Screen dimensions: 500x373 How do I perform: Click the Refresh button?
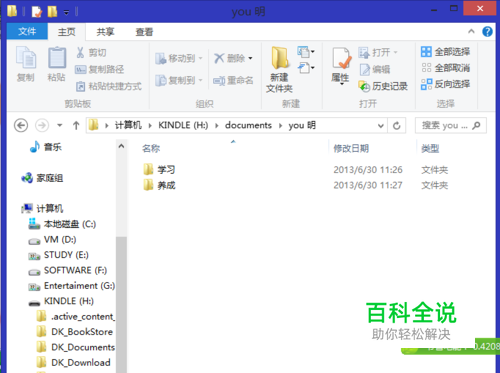(x=397, y=126)
